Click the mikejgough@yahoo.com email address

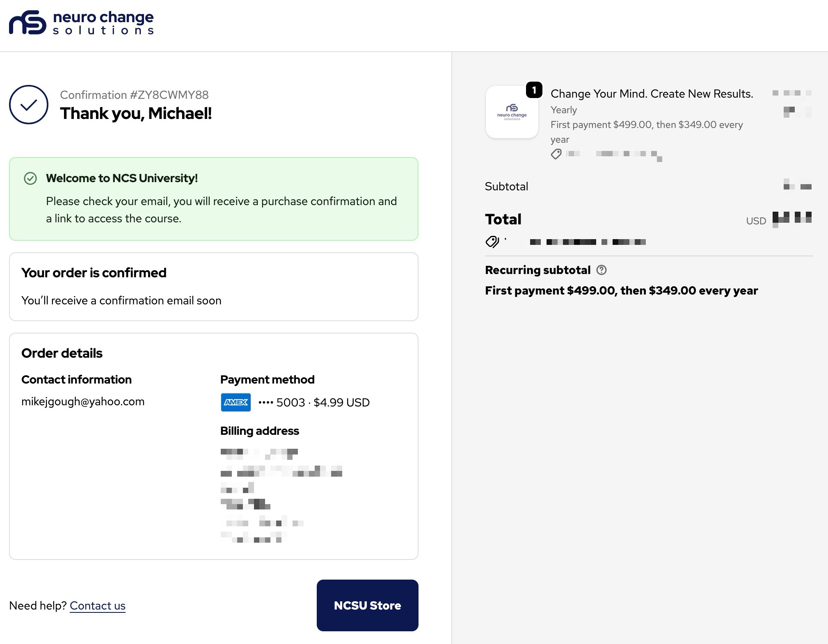click(83, 402)
